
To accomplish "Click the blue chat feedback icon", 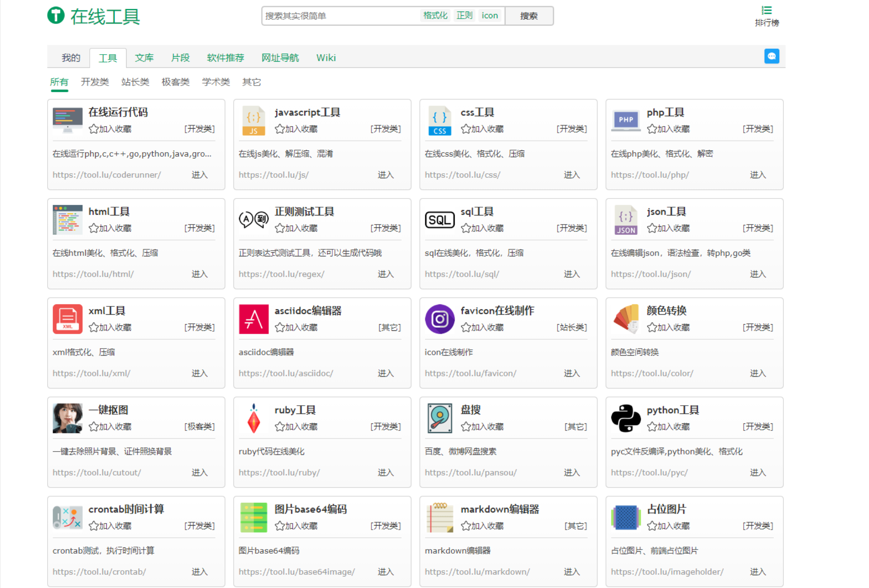I will [x=771, y=56].
